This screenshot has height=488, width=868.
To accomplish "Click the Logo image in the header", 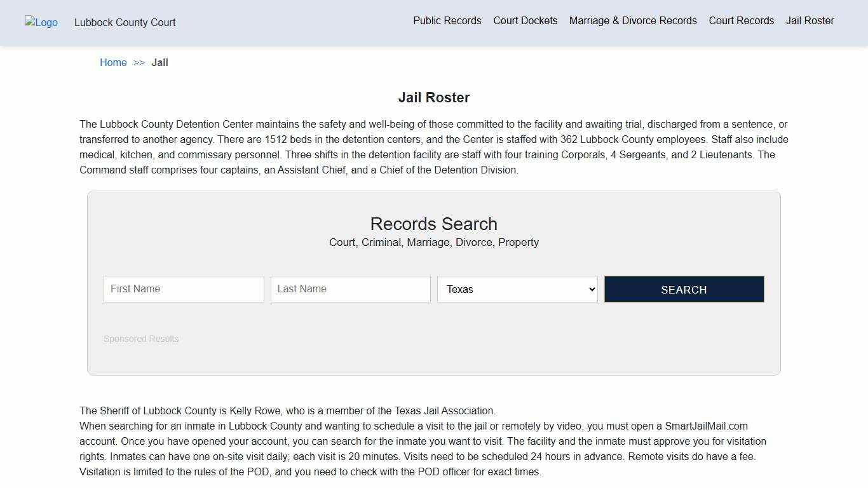I will coord(41,22).
